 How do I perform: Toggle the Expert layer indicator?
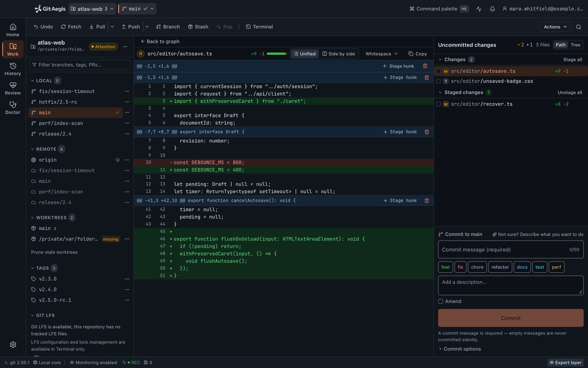click(565, 362)
